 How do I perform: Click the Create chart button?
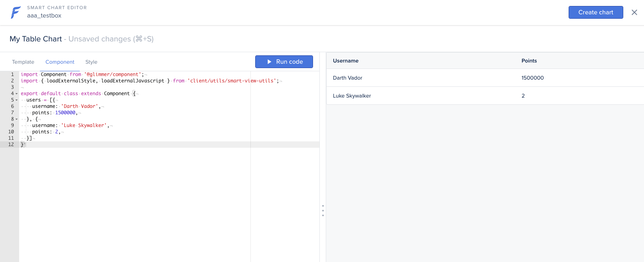[596, 12]
